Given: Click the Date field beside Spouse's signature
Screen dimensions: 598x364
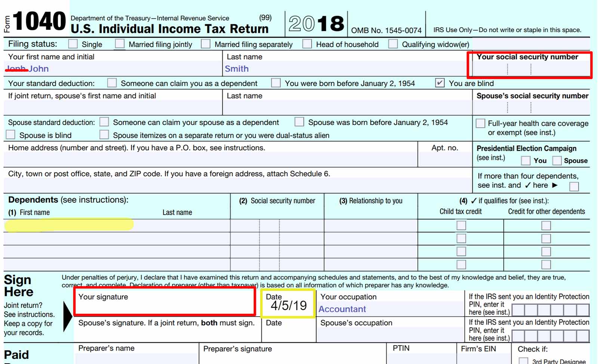Looking at the screenshot, I should (289, 330).
